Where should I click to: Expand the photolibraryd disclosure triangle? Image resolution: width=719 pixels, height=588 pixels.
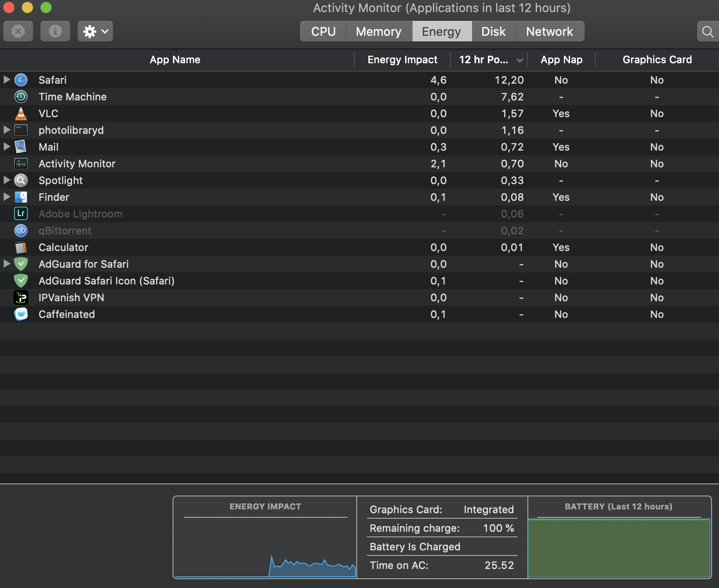pyautogui.click(x=7, y=130)
